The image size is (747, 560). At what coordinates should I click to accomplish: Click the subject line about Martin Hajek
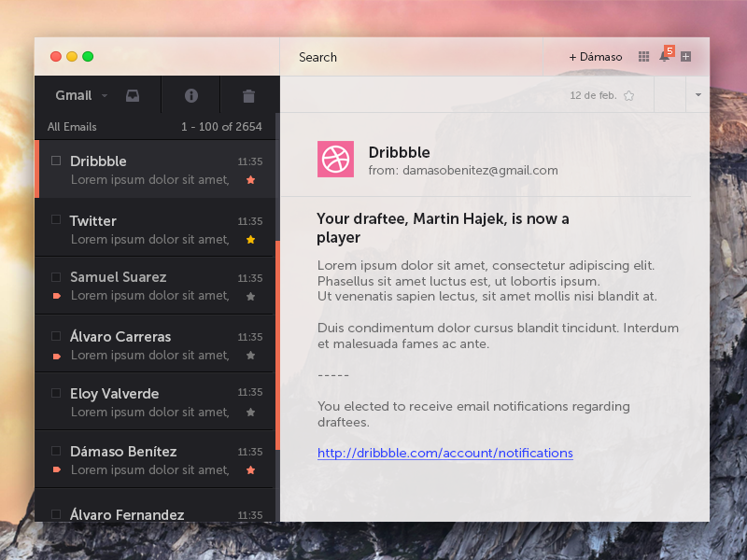click(443, 228)
